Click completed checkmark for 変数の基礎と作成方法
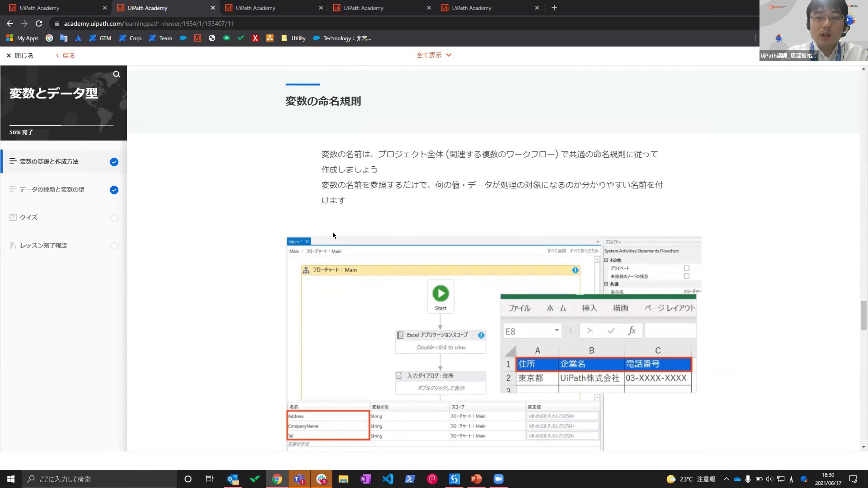 (114, 162)
